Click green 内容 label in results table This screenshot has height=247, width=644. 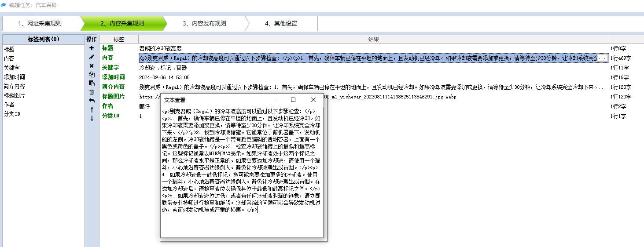[x=108, y=58]
